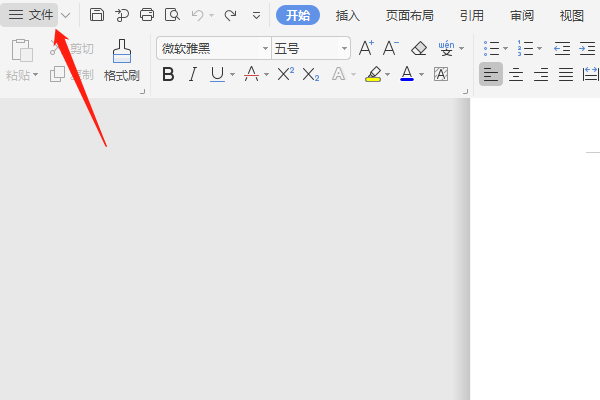The width and height of the screenshot is (600, 400).
Task: Expand the numbered list style dropdown
Action: click(x=540, y=49)
